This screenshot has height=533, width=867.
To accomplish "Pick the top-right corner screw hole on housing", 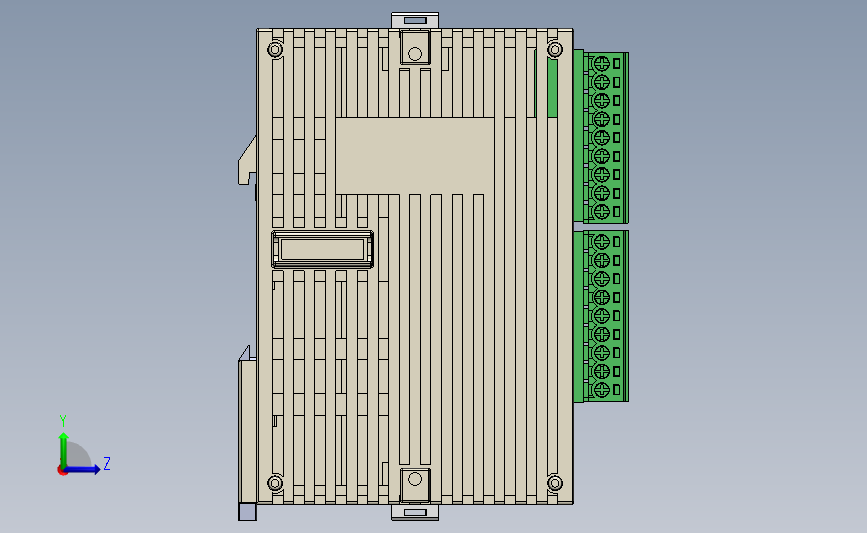I will pos(555,50).
